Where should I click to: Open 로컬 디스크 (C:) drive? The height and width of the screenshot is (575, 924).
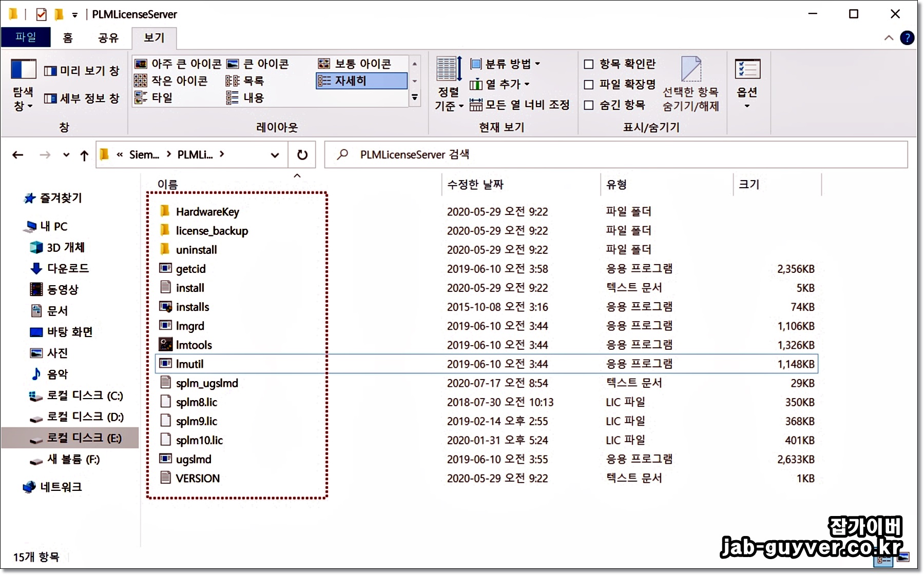76,395
